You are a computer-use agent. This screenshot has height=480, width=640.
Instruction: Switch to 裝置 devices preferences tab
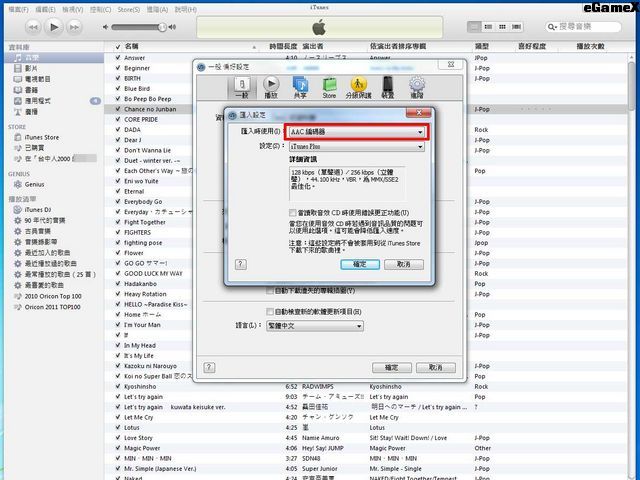[387, 88]
